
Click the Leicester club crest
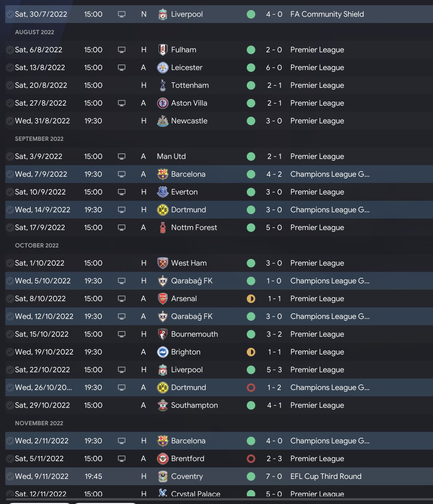coord(162,68)
